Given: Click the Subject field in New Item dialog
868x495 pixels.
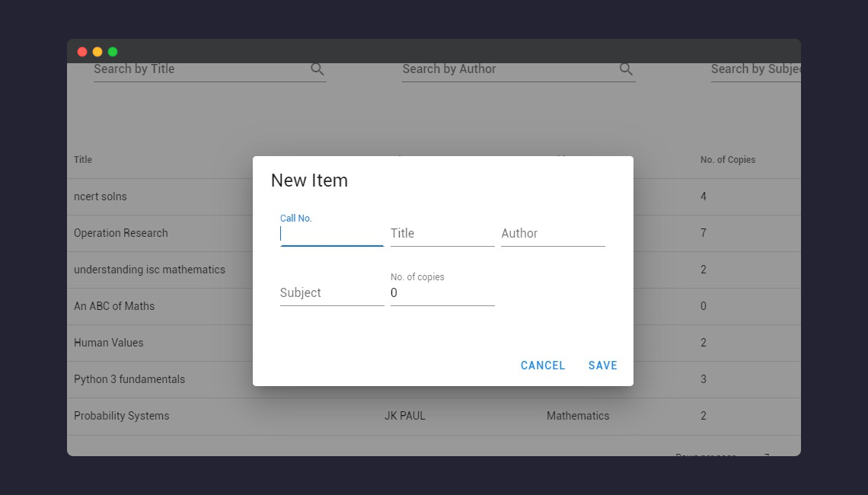Looking at the screenshot, I should (331, 293).
